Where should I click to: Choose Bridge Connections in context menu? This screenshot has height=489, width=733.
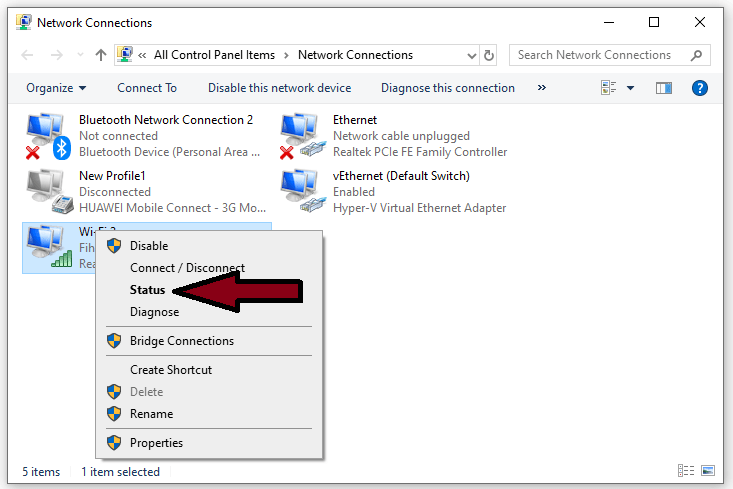coord(209,341)
